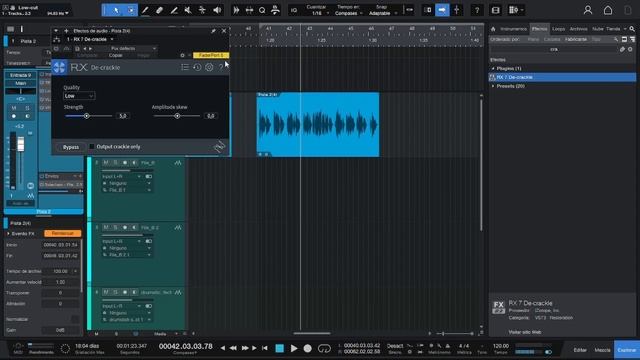Sort effects by Fabricante
Viewport: 640px width, 360px height.
pyautogui.click(x=576, y=40)
